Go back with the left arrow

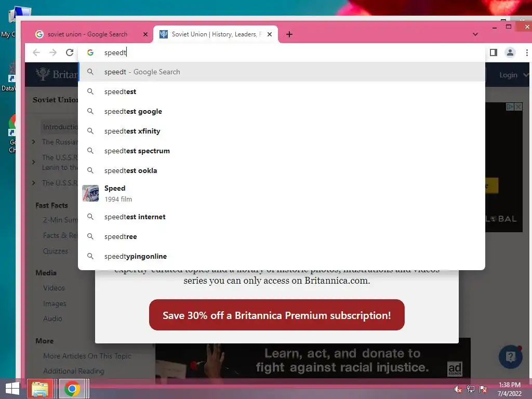tap(36, 52)
